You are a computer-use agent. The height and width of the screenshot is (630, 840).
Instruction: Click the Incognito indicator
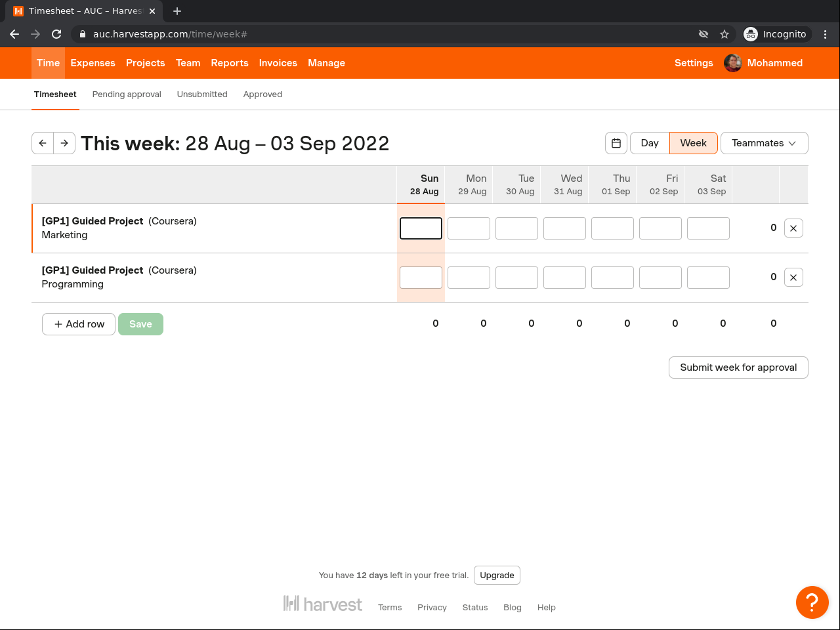click(776, 34)
